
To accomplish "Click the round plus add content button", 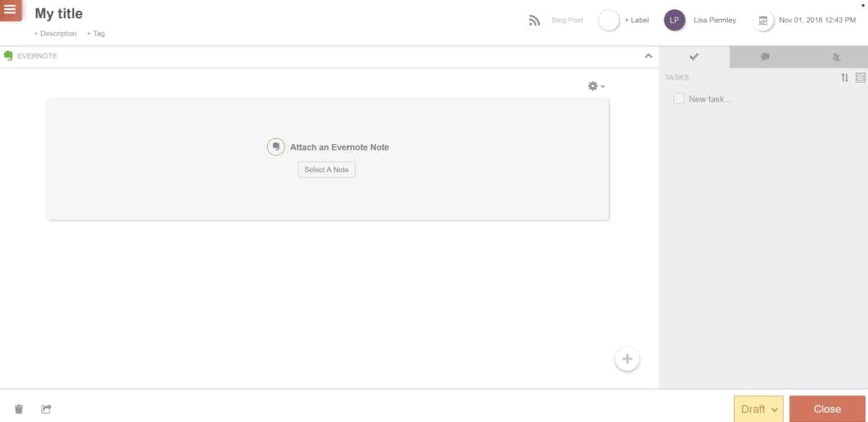I will (627, 359).
